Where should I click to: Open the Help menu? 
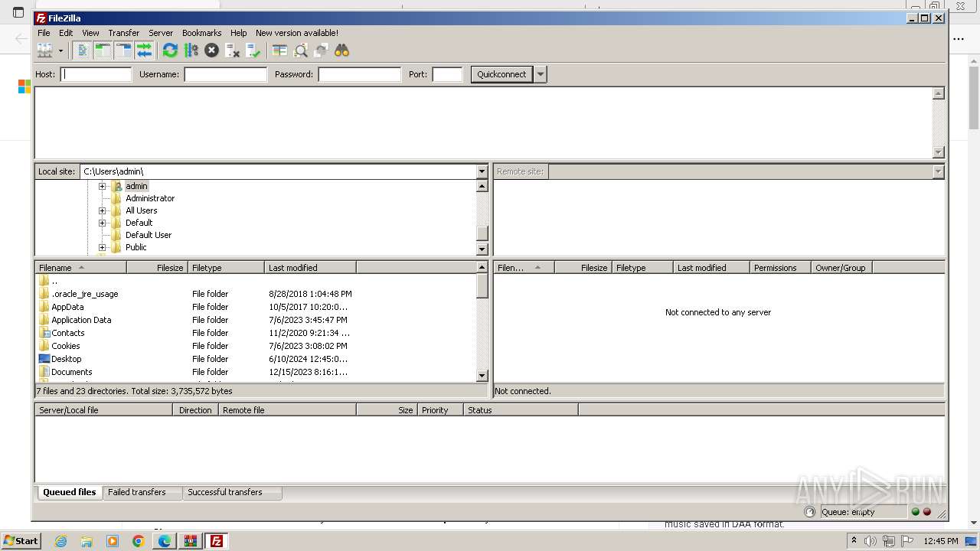(238, 33)
